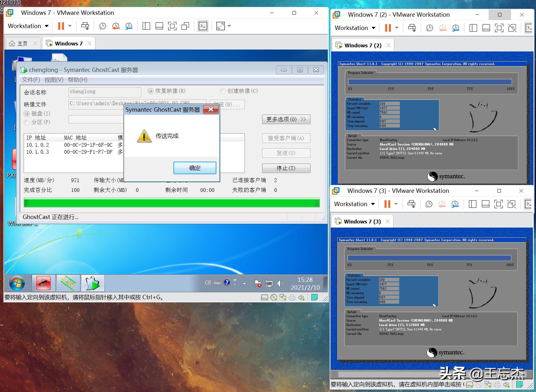Open the Snapshot Manager icon
Viewport: 536px width, 392px height.
[x=129, y=26]
